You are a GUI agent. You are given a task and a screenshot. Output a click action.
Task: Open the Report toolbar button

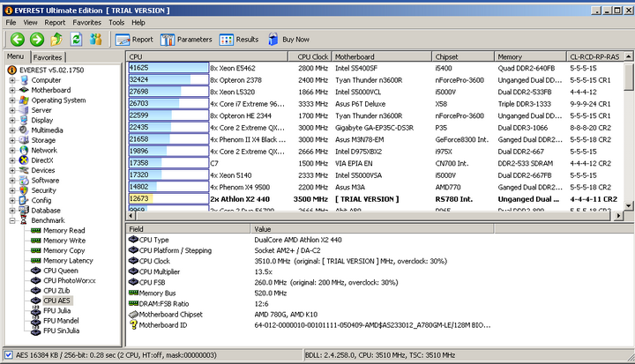pos(134,40)
